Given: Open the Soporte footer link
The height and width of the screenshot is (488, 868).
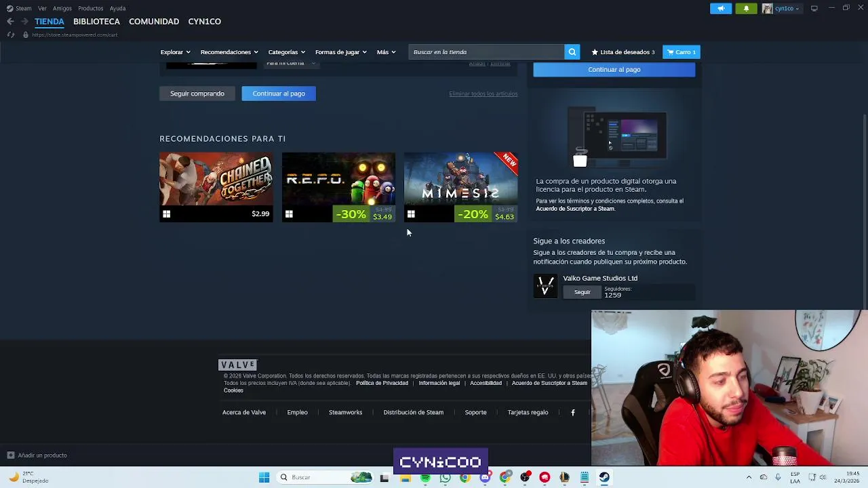Looking at the screenshot, I should click(475, 412).
